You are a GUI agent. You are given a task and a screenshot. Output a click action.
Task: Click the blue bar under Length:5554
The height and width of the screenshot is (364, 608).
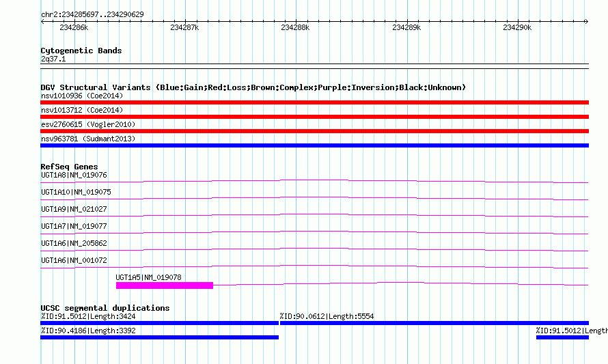[434, 323]
